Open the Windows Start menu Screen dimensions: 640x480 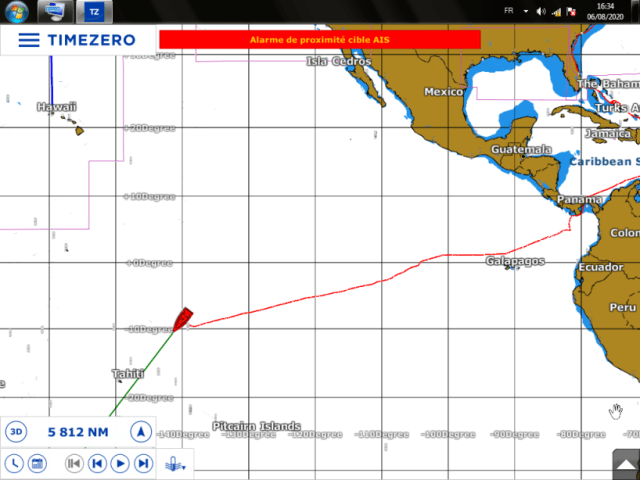pos(17,11)
